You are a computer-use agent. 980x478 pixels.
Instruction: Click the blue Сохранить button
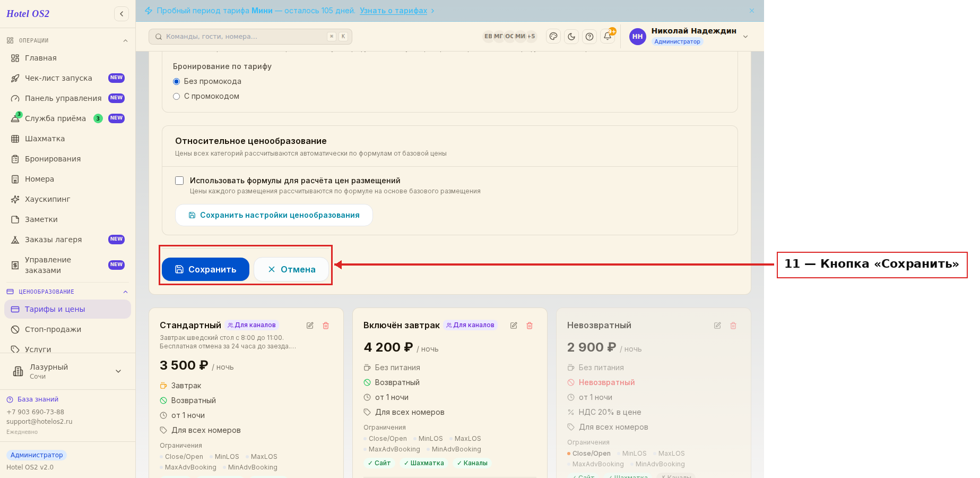[205, 269]
